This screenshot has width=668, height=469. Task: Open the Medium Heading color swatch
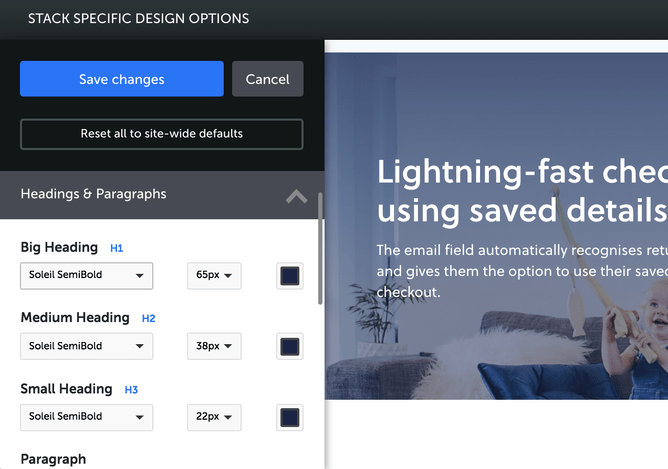(x=289, y=346)
